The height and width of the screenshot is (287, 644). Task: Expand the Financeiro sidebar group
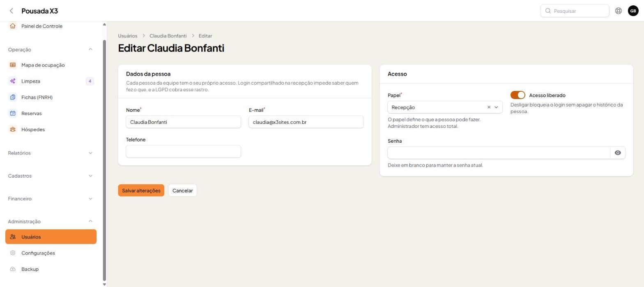pos(51,199)
